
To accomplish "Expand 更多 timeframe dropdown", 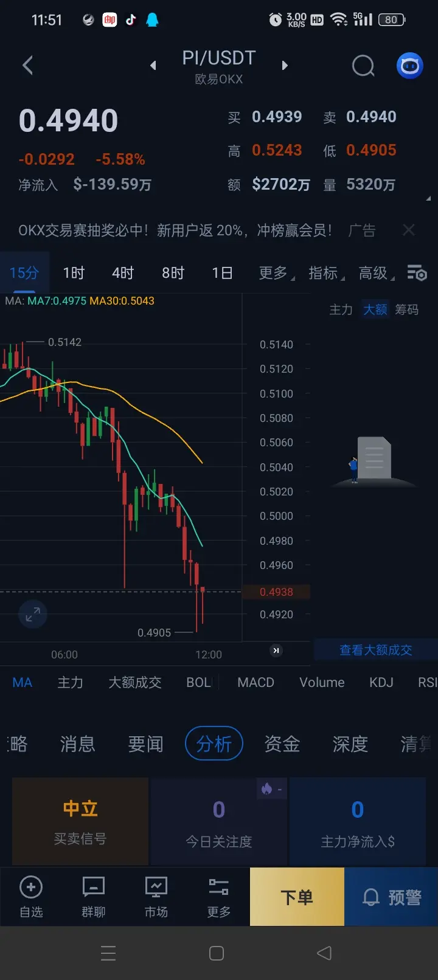I will pyautogui.click(x=276, y=273).
